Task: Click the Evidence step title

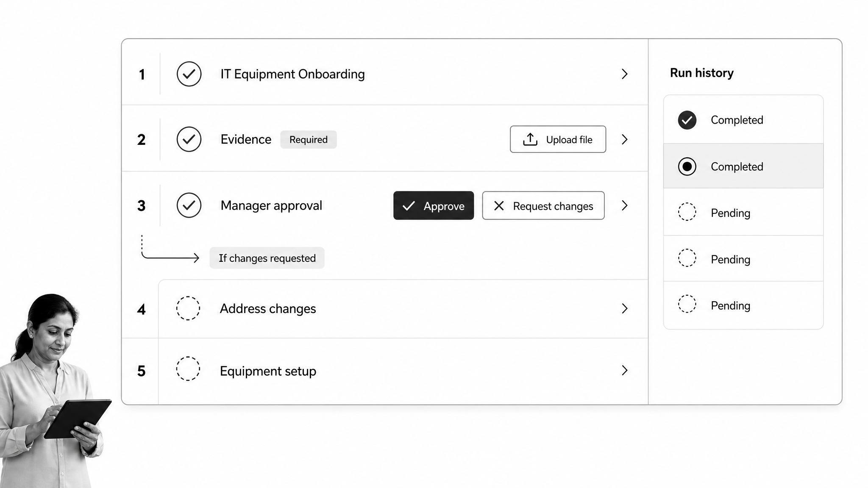Action: [x=246, y=139]
